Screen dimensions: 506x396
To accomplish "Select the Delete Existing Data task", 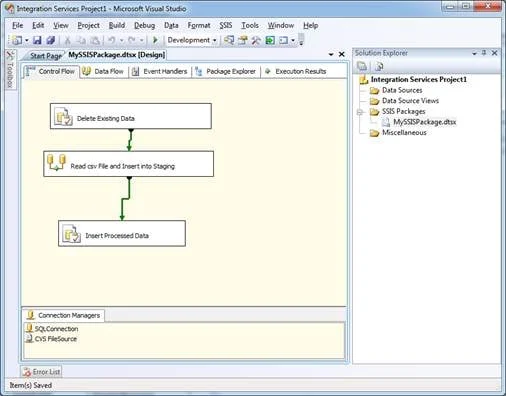I will click(x=131, y=116).
